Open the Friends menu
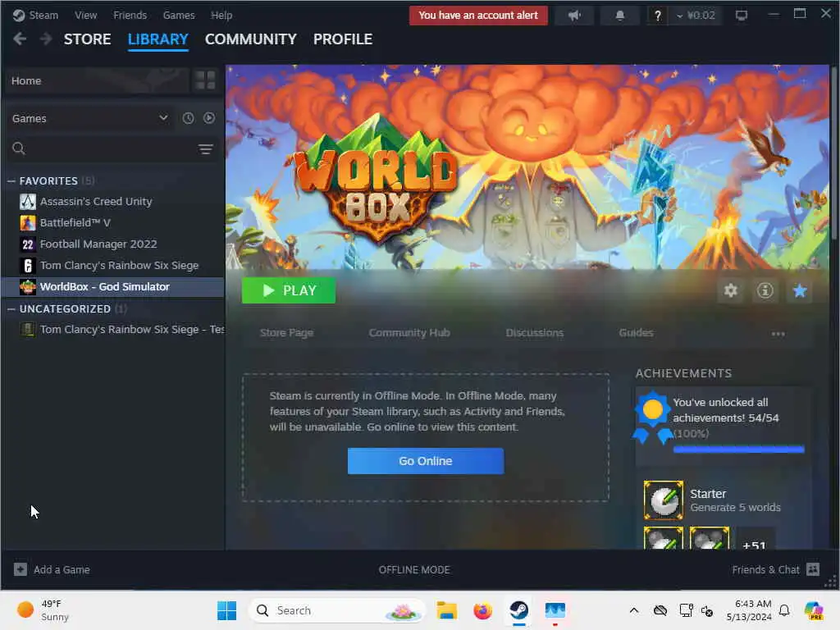840x630 pixels. [130, 15]
